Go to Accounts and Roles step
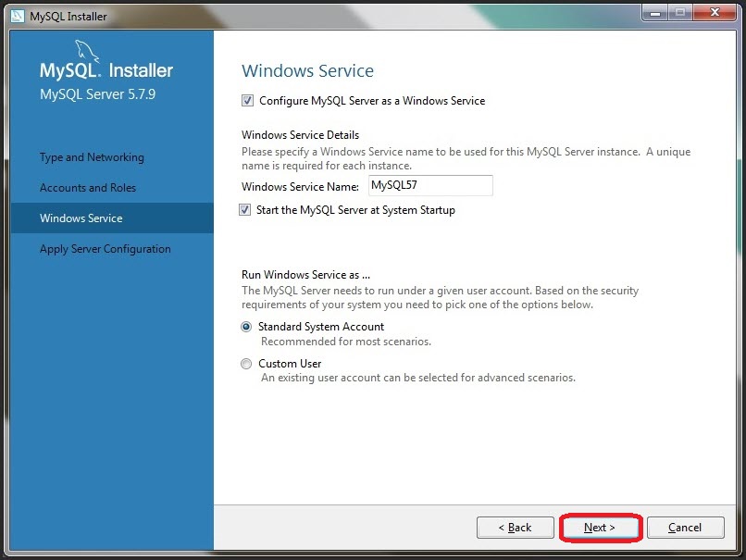The image size is (746, 560). (x=88, y=188)
